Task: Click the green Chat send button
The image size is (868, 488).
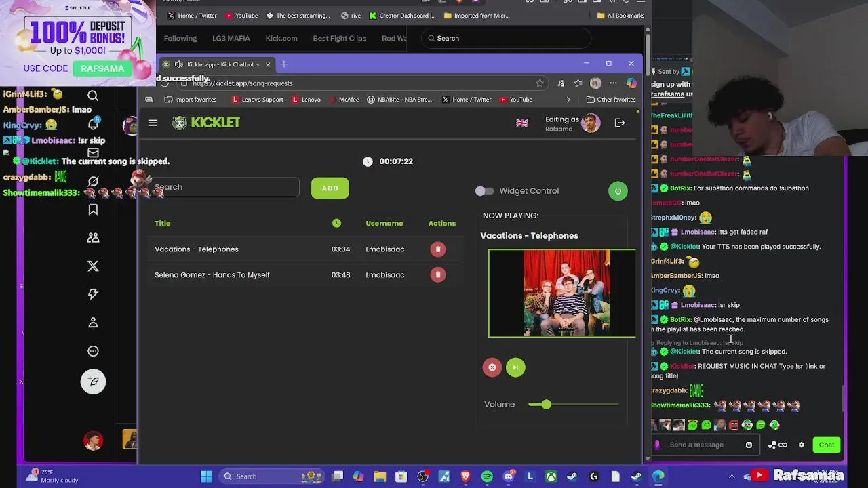Action: (827, 445)
